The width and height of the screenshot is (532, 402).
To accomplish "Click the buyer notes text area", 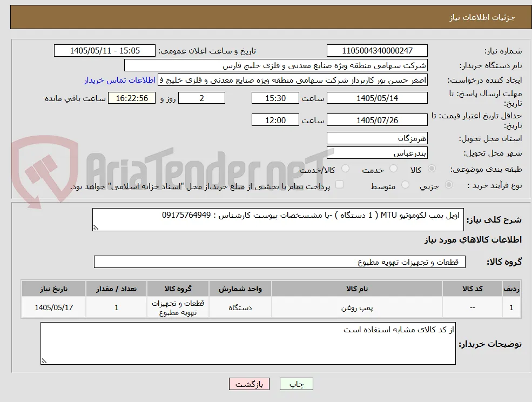I will tap(248, 343).
